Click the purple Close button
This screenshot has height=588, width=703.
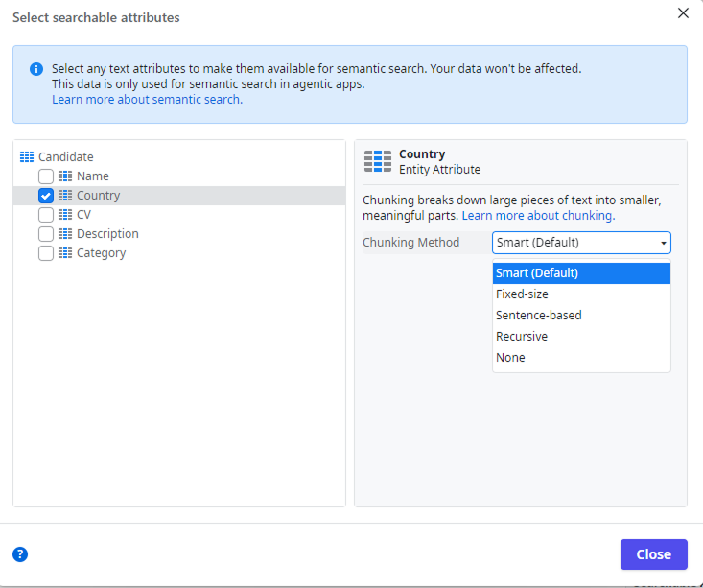pos(654,554)
